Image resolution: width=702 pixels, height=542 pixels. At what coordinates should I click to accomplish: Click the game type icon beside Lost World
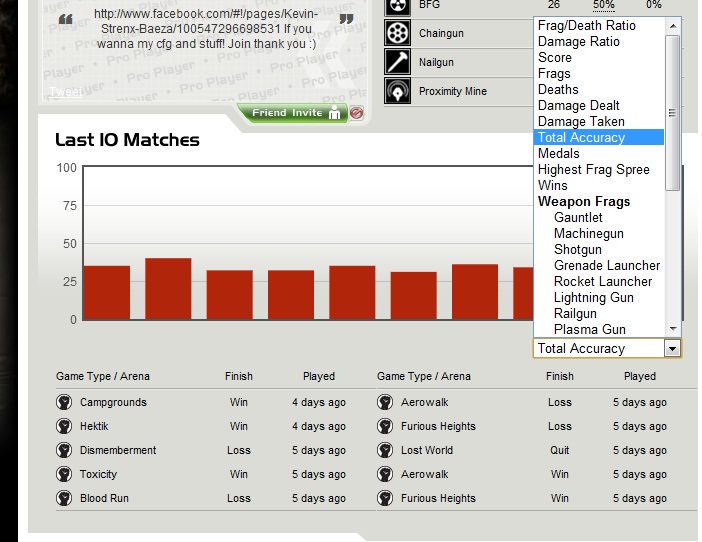click(x=384, y=450)
